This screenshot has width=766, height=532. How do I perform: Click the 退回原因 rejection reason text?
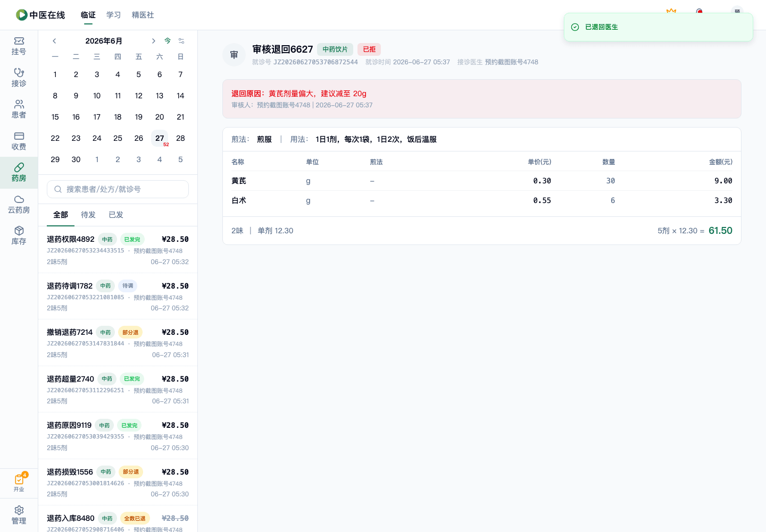click(299, 94)
